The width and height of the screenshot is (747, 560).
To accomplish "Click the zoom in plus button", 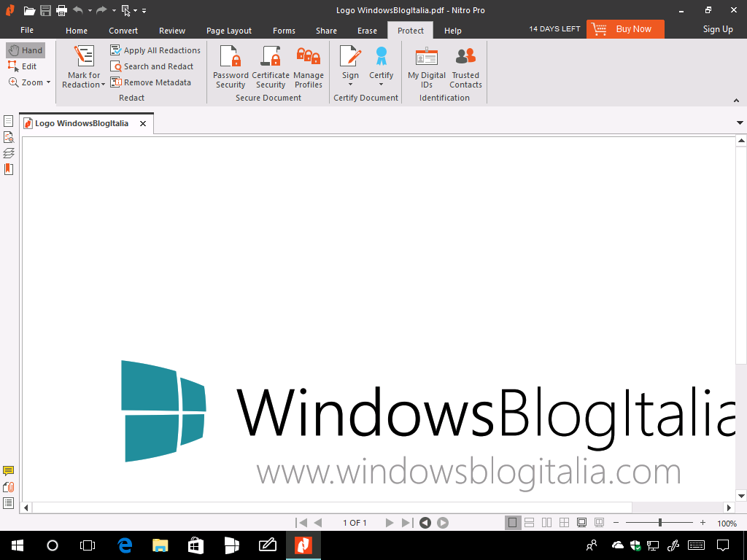I will pos(703,523).
